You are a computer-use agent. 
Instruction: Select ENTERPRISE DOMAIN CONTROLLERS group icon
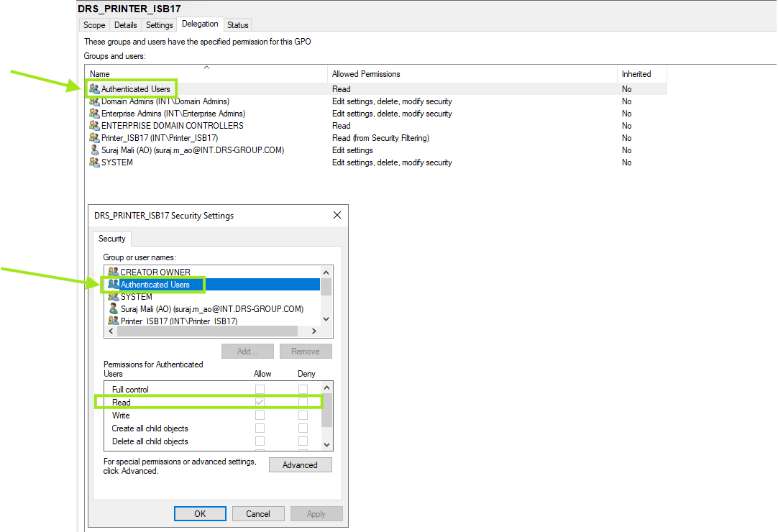click(94, 126)
